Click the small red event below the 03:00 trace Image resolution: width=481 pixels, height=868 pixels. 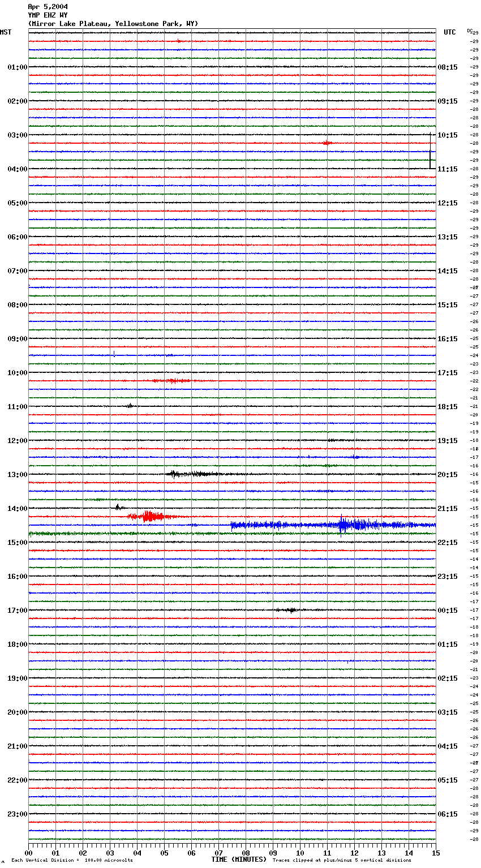point(327,143)
